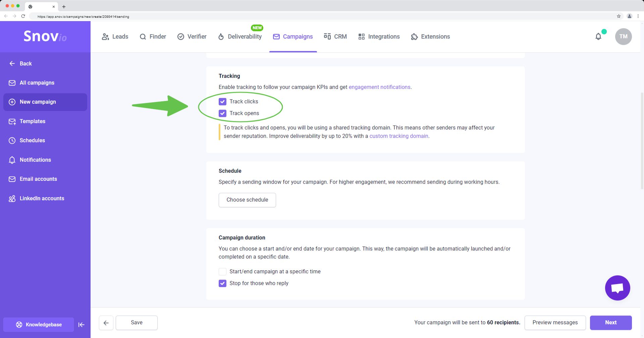The image size is (644, 338).
Task: Go back using the left arrow button
Action: click(106, 323)
